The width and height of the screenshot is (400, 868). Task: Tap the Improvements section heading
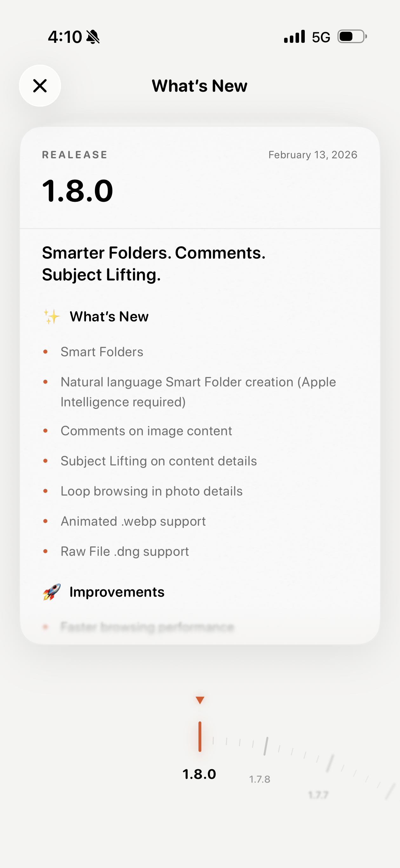click(x=117, y=592)
